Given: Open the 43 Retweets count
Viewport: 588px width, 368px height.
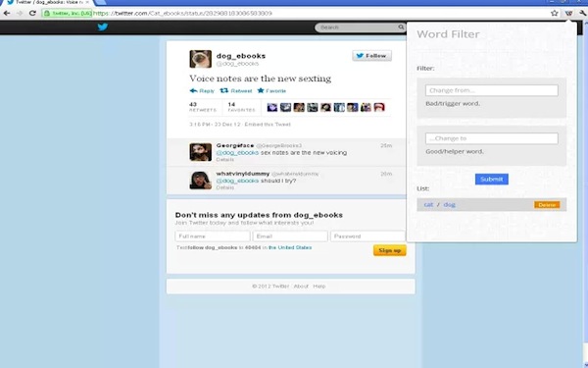Looking at the screenshot, I should coord(203,107).
